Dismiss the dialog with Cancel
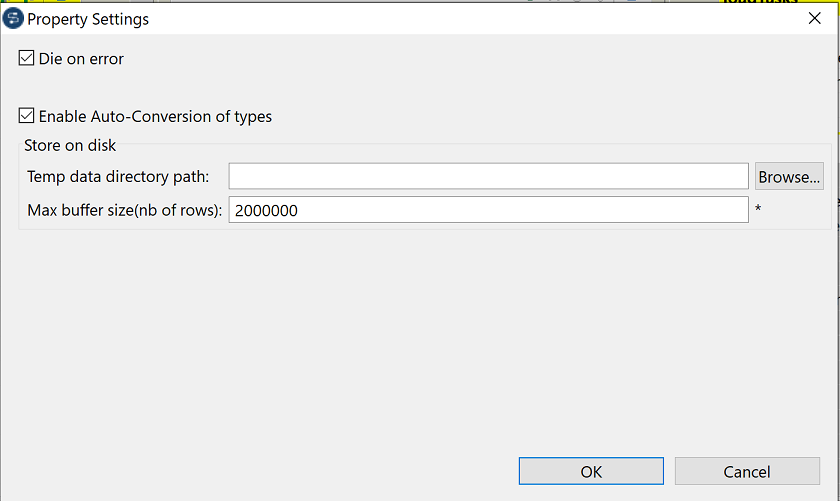Screen dimensions: 840x501 point(746,471)
